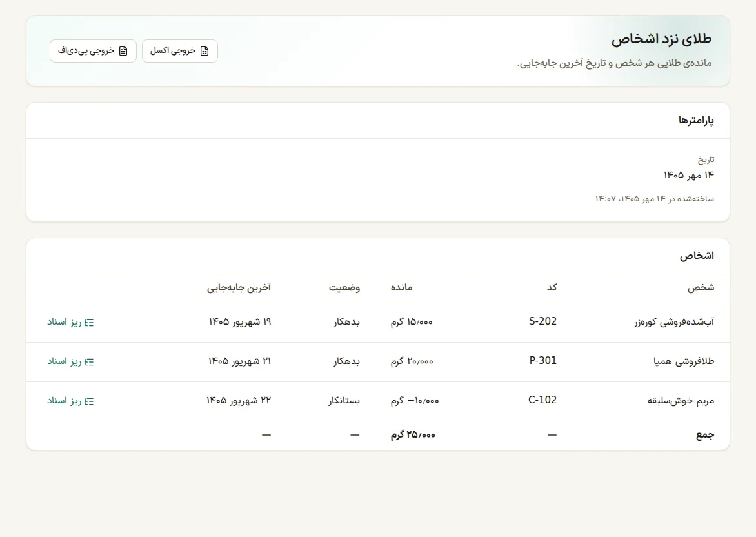The height and width of the screenshot is (537, 756).
Task: Click the وضعیت column header
Action: (344, 288)
